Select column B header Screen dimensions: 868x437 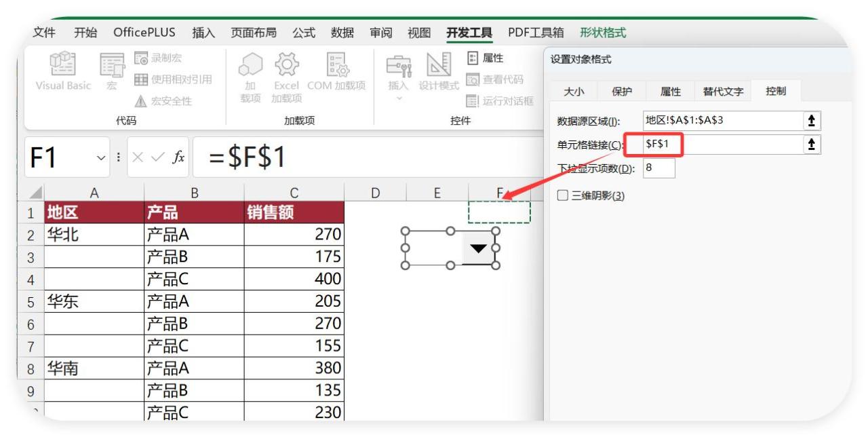(195, 193)
